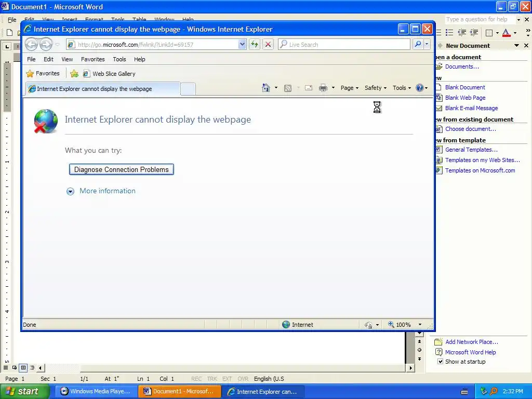
Task: Click the Word Font Color icon
Action: click(506, 33)
